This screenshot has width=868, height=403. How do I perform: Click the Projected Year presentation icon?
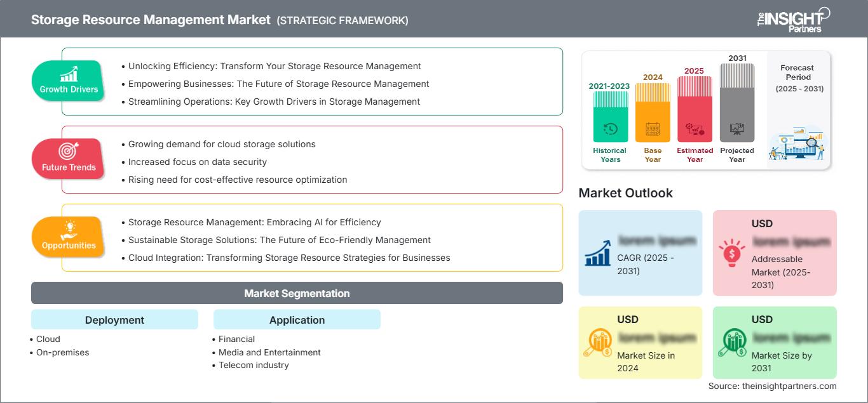click(737, 129)
